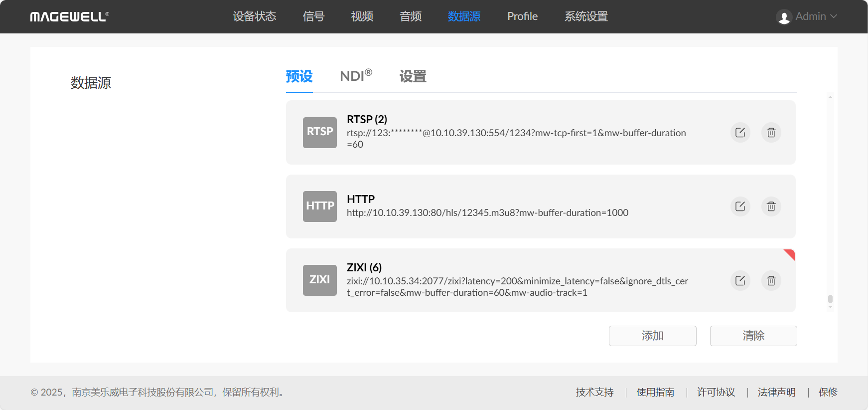Click the preset list scrollbar
Screen dimensions: 868x410
[x=830, y=299]
